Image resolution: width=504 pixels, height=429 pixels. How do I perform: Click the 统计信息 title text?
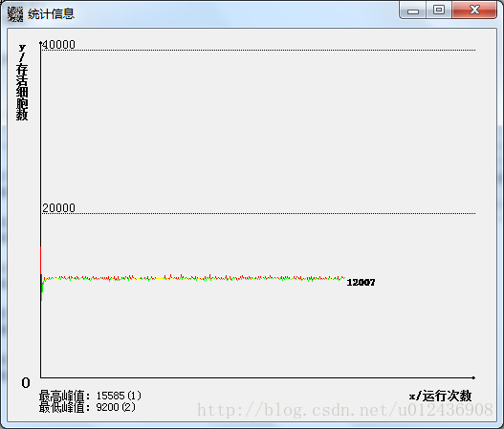tap(51, 14)
